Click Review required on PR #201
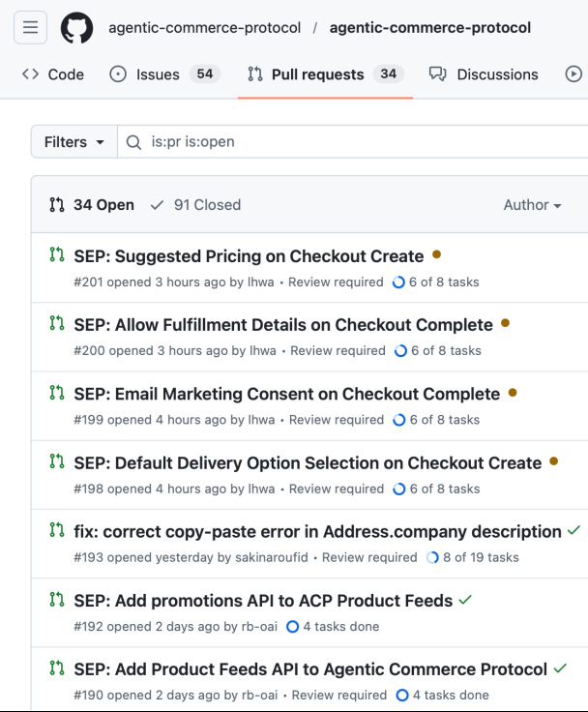Image resolution: width=588 pixels, height=712 pixels. click(x=336, y=282)
